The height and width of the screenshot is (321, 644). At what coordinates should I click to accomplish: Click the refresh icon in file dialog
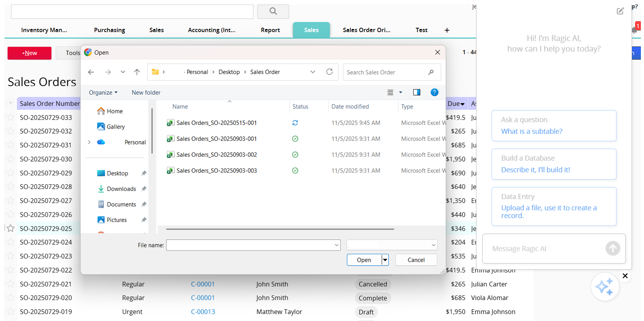(329, 72)
